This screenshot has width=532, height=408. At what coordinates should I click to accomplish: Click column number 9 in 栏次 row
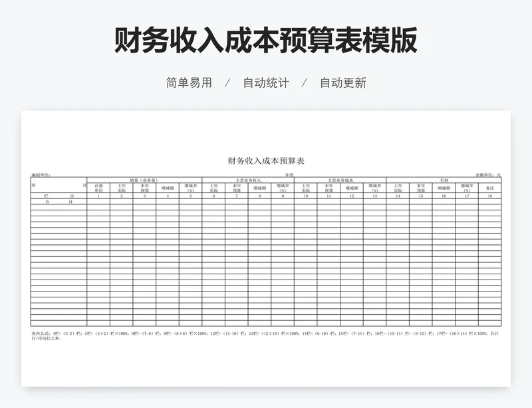pos(283,196)
